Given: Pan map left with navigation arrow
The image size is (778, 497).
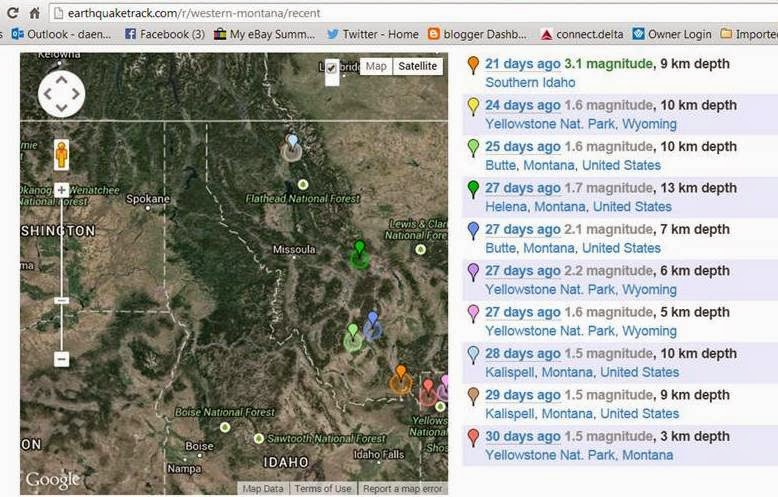Looking at the screenshot, I should pos(48,94).
